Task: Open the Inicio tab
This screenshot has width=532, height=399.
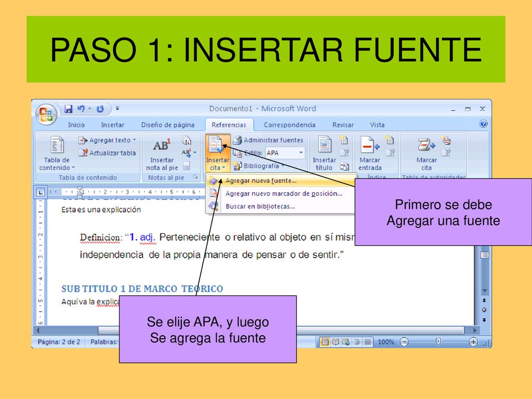Action: coord(76,125)
